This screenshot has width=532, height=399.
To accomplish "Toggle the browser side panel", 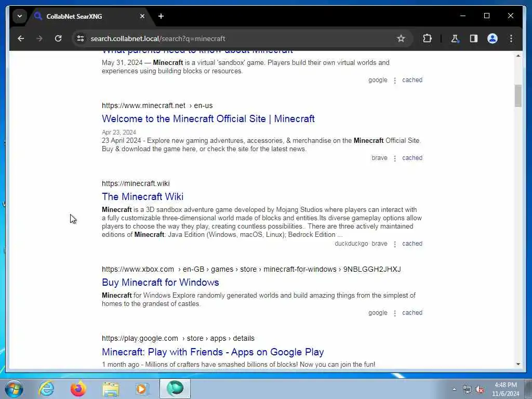I will (474, 38).
